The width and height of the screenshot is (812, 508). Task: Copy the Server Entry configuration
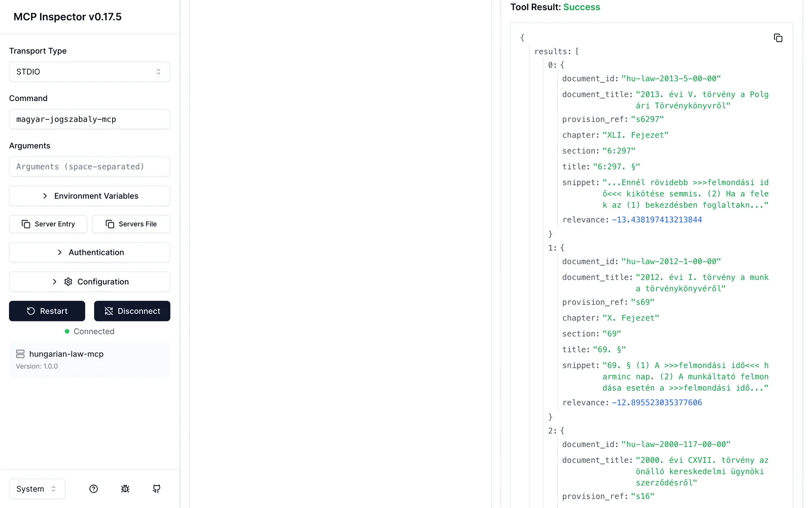pos(48,224)
